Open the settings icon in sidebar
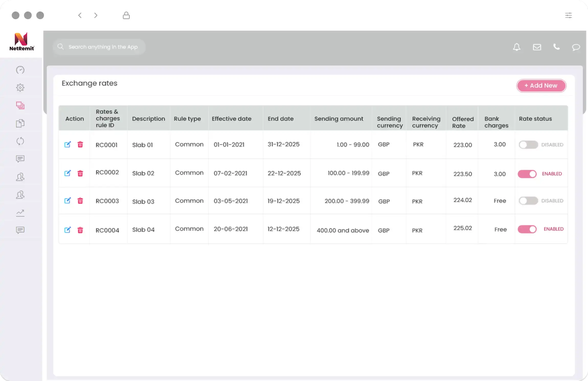This screenshot has height=381, width=588. 20,87
